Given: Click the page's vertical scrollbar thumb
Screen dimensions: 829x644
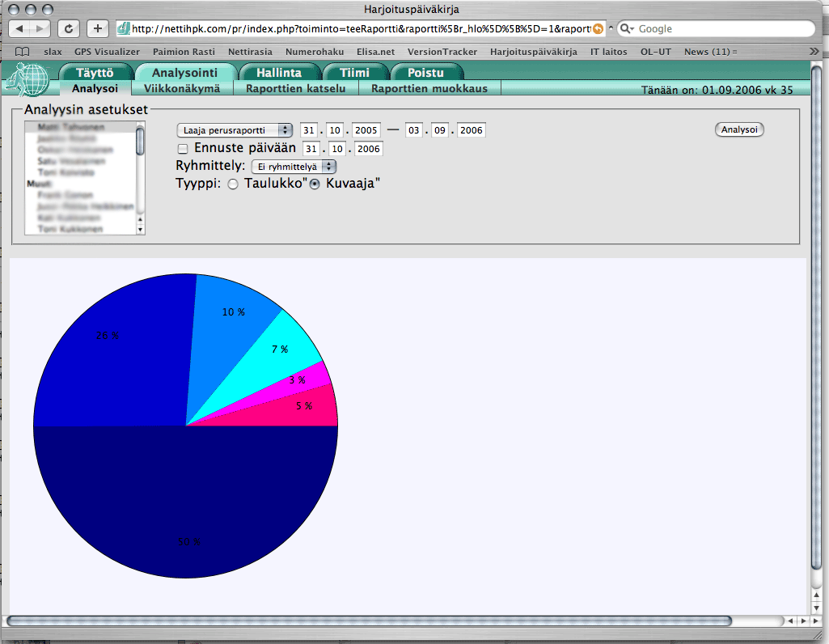Looking at the screenshot, I should [816, 317].
